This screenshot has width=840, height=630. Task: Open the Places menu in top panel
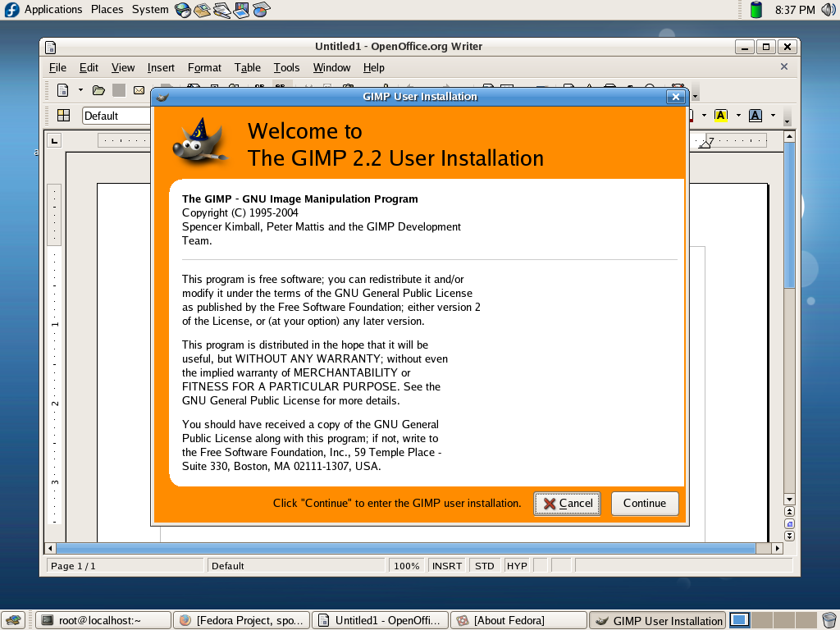pyautogui.click(x=107, y=10)
